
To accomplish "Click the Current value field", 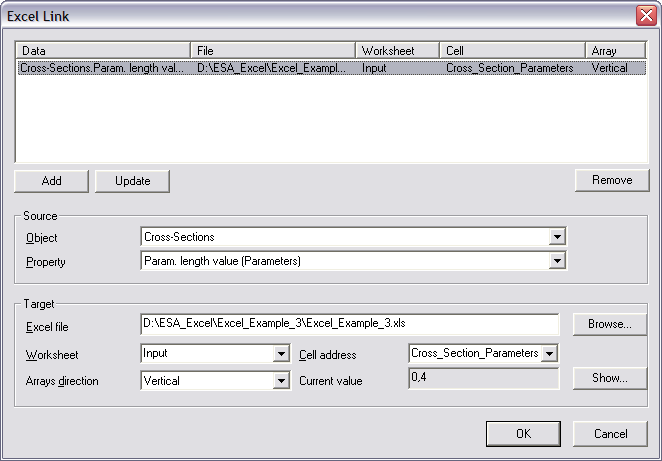I will (484, 378).
